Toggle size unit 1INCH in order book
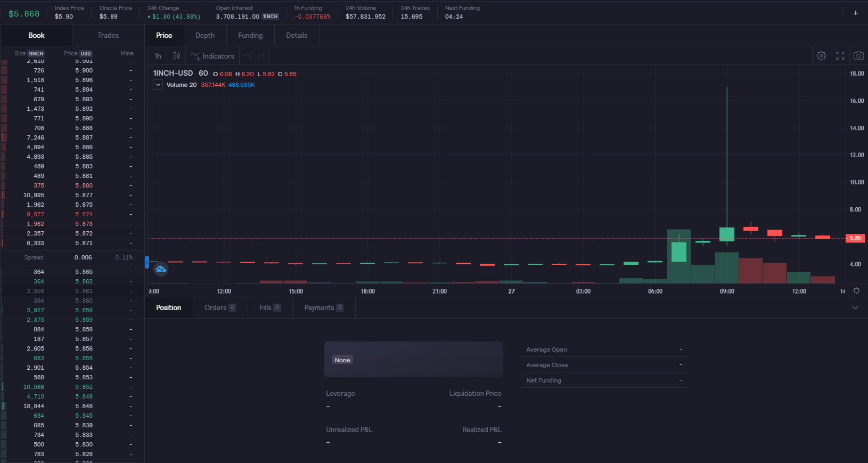868x463 pixels. pyautogui.click(x=36, y=54)
